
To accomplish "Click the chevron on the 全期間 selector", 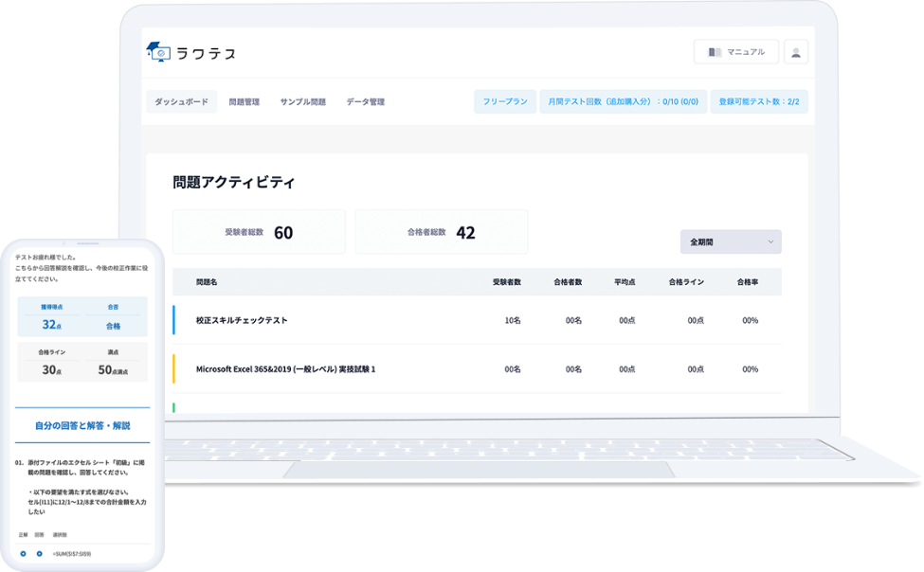I will point(772,241).
